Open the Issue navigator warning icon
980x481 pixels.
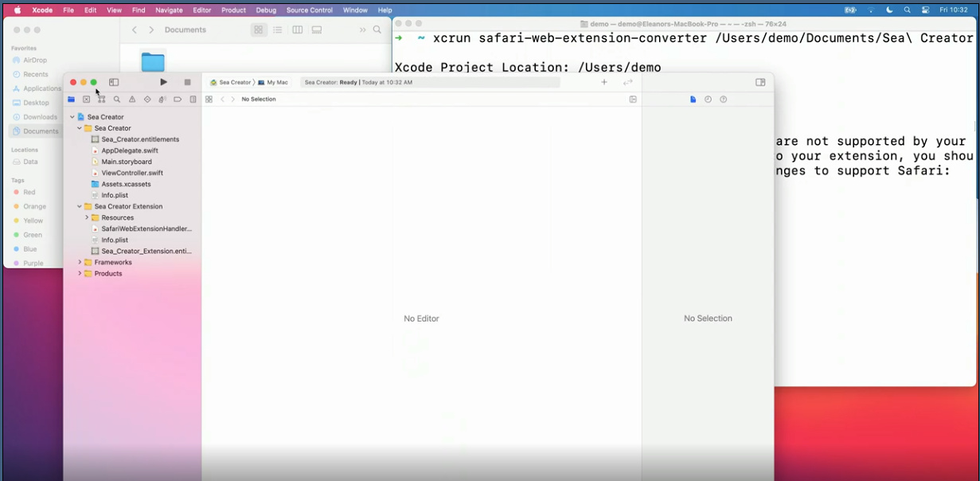click(x=132, y=100)
